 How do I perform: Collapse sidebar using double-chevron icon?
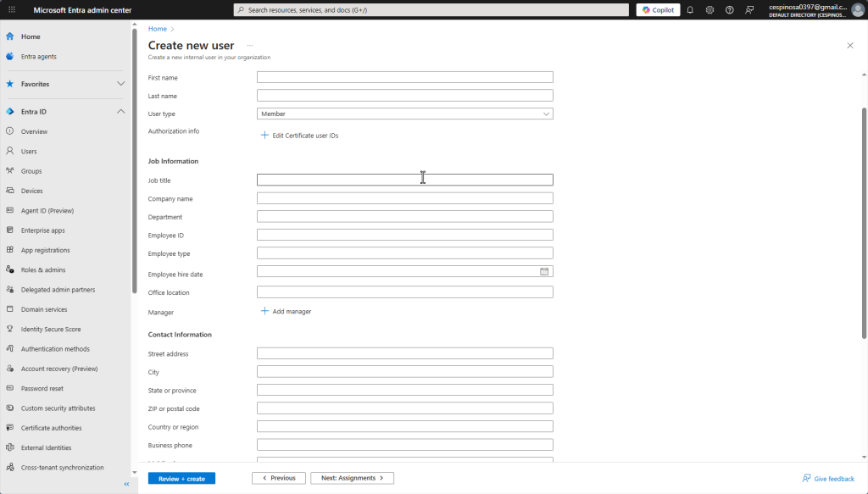pos(126,484)
